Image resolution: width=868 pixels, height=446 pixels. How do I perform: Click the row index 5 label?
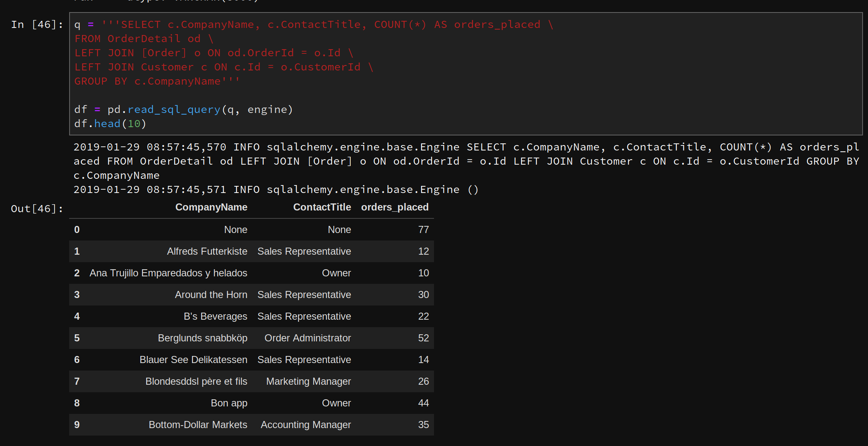(77, 338)
